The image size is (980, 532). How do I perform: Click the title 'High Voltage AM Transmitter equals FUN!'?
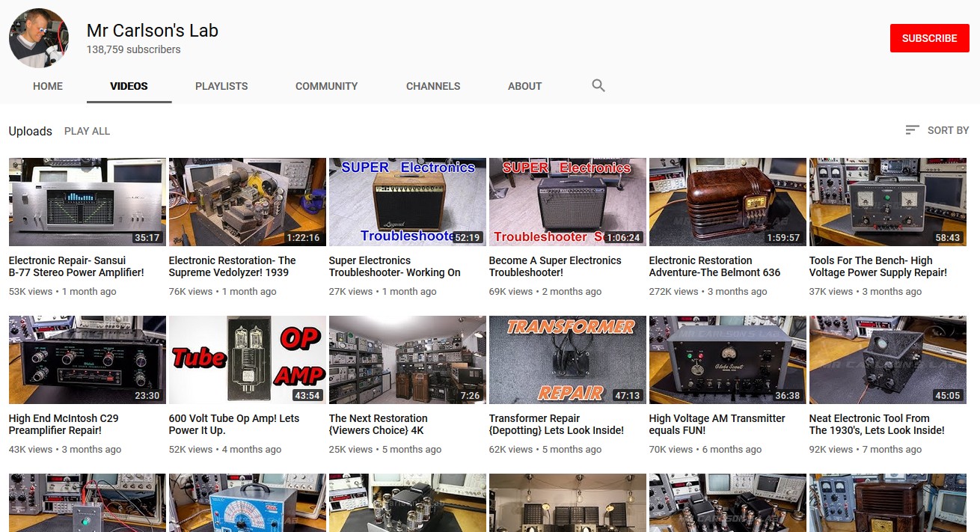[x=717, y=424]
